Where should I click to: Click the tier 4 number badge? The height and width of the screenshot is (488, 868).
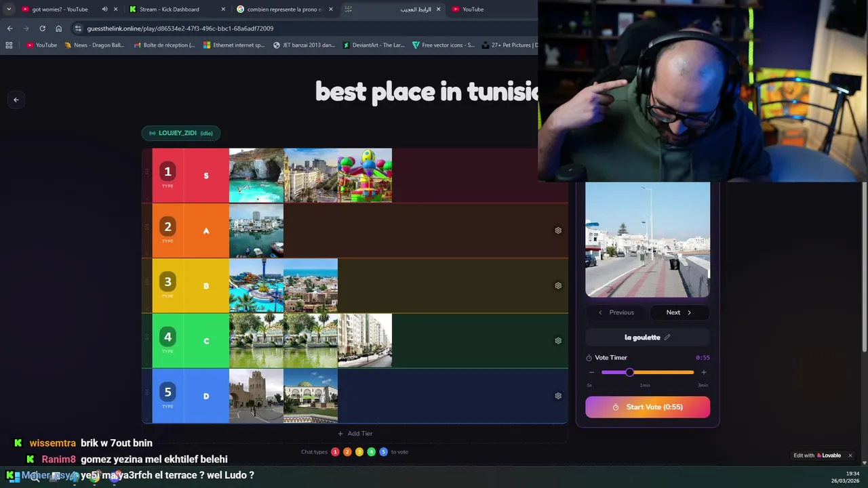pos(167,337)
